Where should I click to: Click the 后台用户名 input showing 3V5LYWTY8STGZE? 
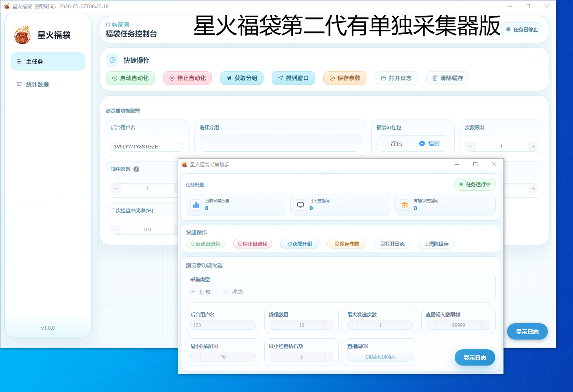(x=147, y=146)
